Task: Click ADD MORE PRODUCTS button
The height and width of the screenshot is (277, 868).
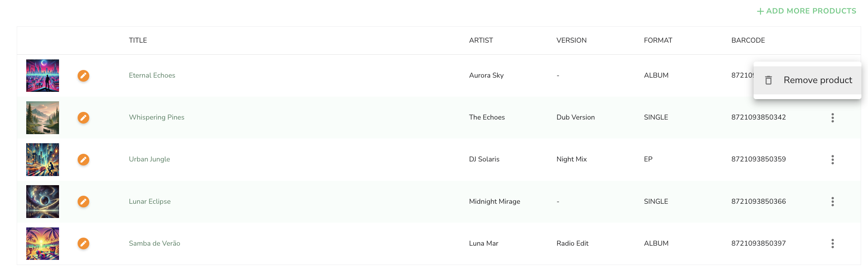Action: 807,11
